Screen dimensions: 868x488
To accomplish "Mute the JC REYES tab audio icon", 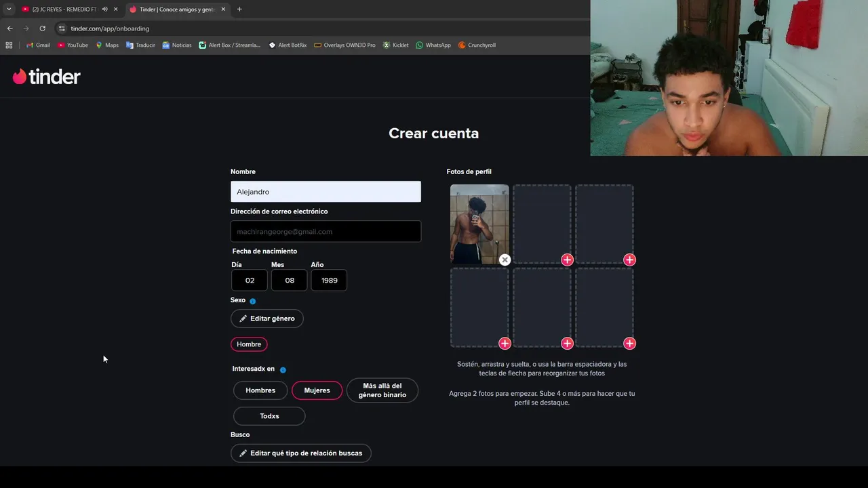I will click(x=104, y=9).
